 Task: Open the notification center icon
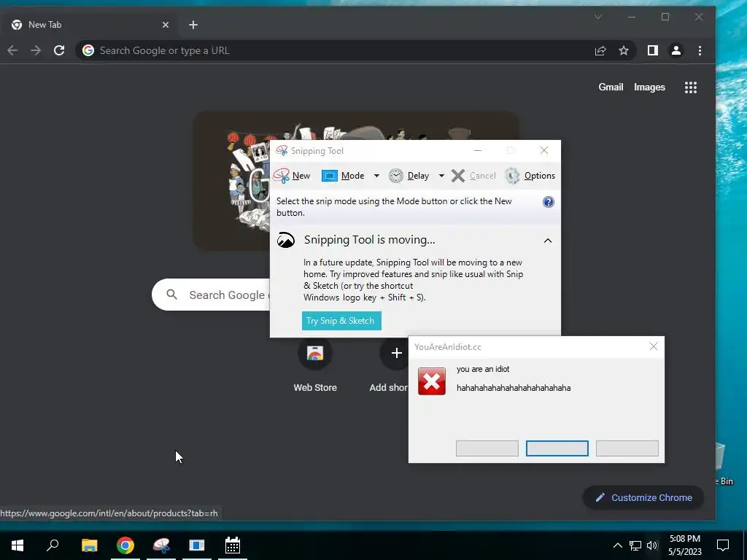pyautogui.click(x=723, y=545)
